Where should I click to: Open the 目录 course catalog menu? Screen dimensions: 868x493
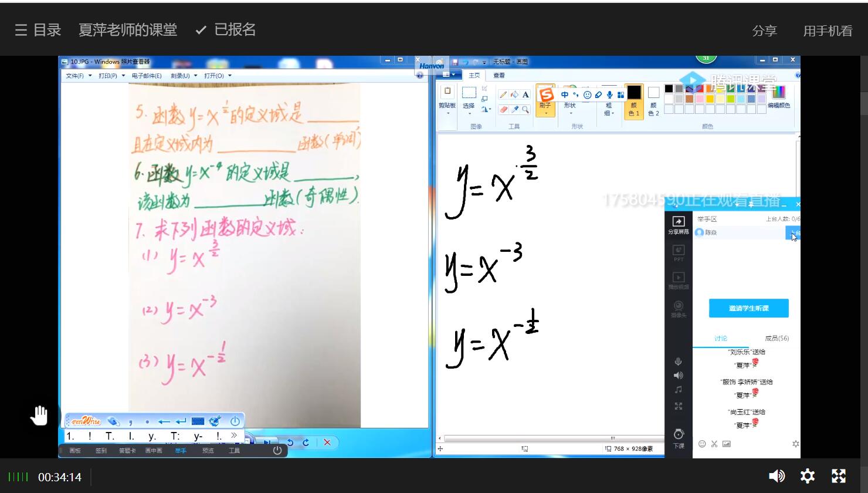38,30
